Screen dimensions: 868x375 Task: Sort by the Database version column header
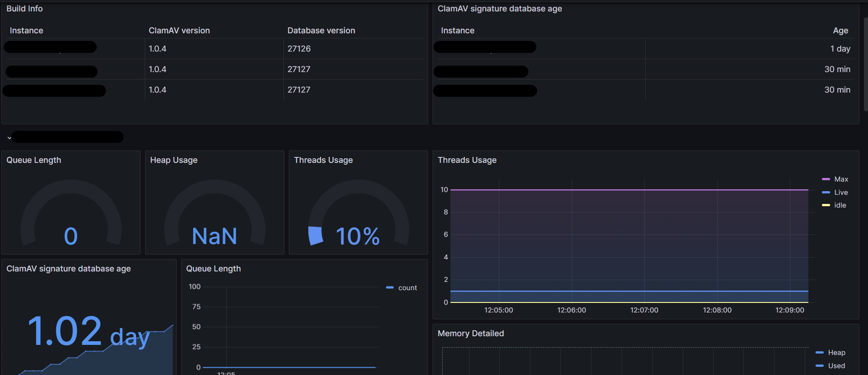pos(321,31)
